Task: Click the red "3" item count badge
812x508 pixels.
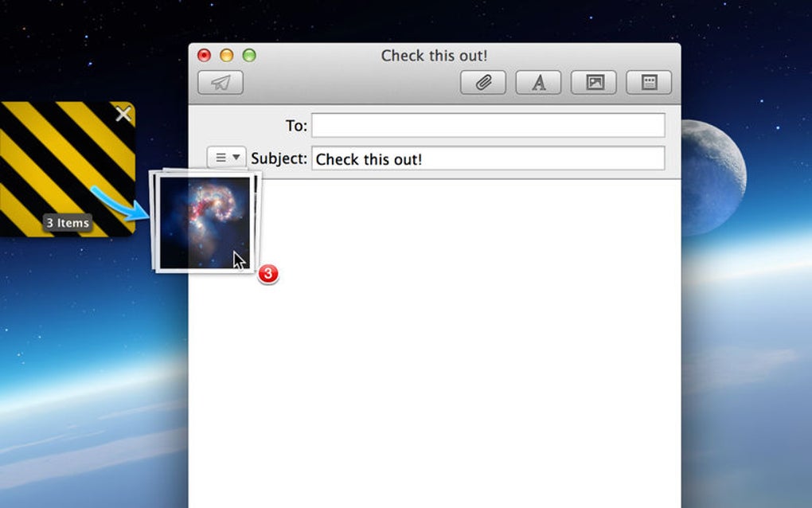Action: (267, 273)
